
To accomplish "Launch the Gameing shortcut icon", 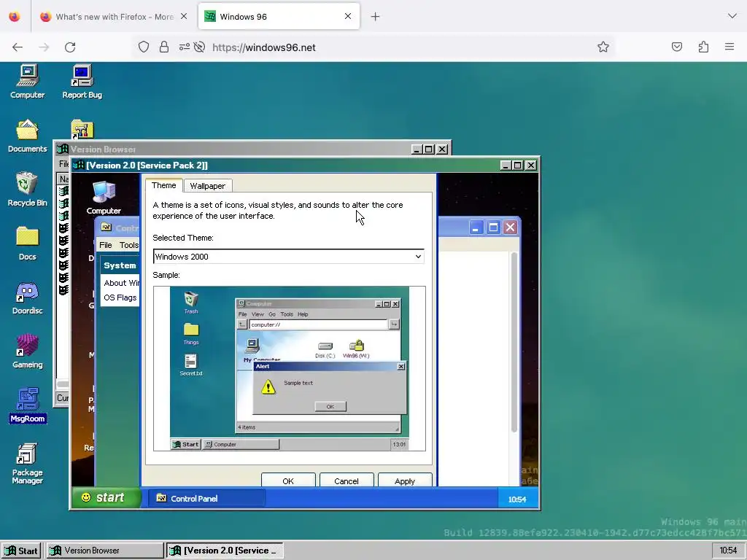I will coord(27,351).
